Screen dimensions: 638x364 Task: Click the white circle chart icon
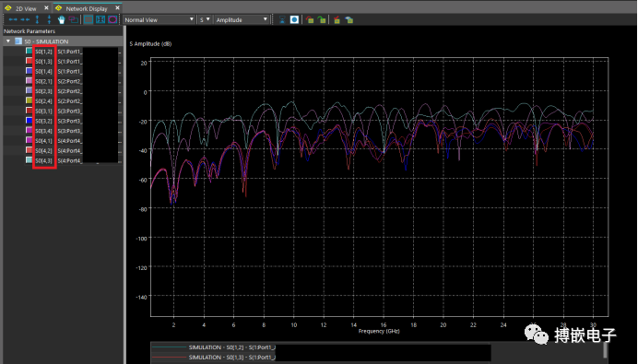294,19
